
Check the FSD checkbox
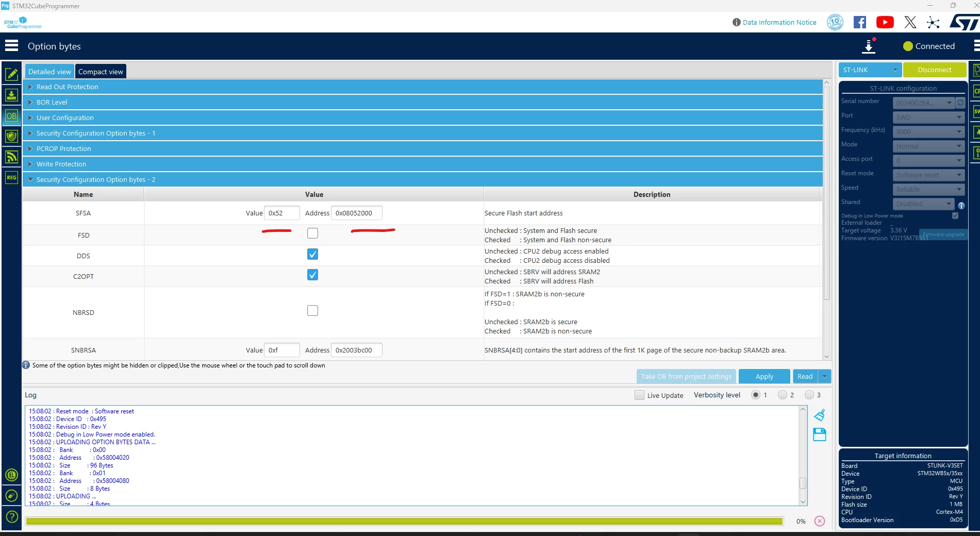pos(312,233)
